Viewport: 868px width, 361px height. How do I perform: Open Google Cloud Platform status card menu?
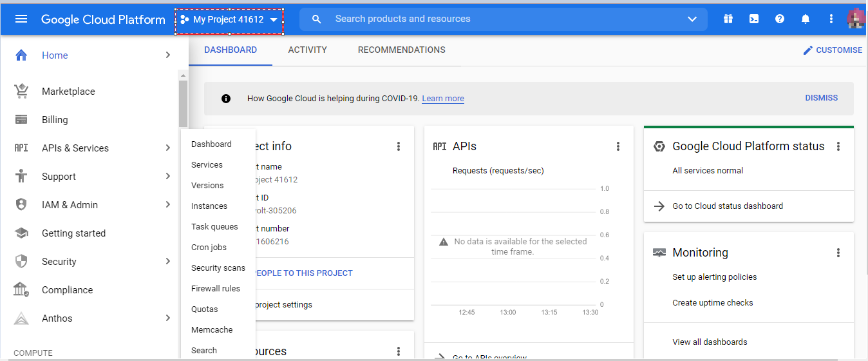(838, 146)
